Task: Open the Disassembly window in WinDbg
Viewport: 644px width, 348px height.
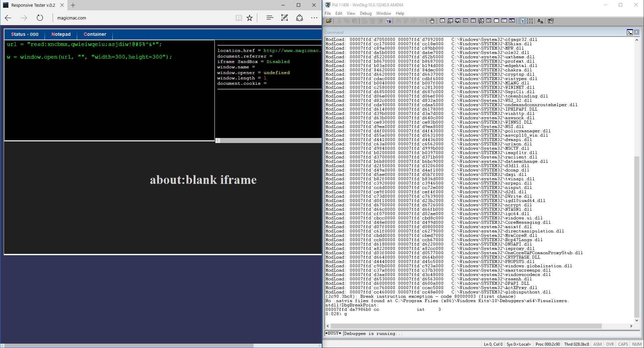Action: 488,21
